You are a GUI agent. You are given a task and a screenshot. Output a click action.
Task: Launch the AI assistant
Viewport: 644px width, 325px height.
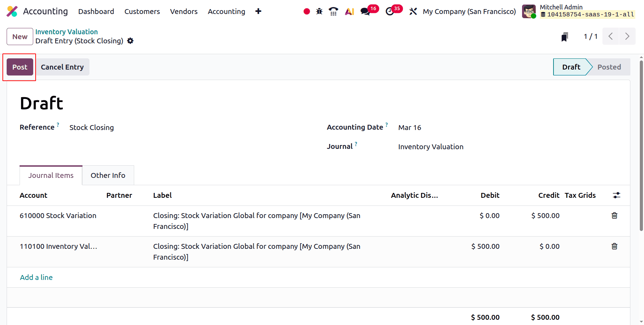coord(349,11)
